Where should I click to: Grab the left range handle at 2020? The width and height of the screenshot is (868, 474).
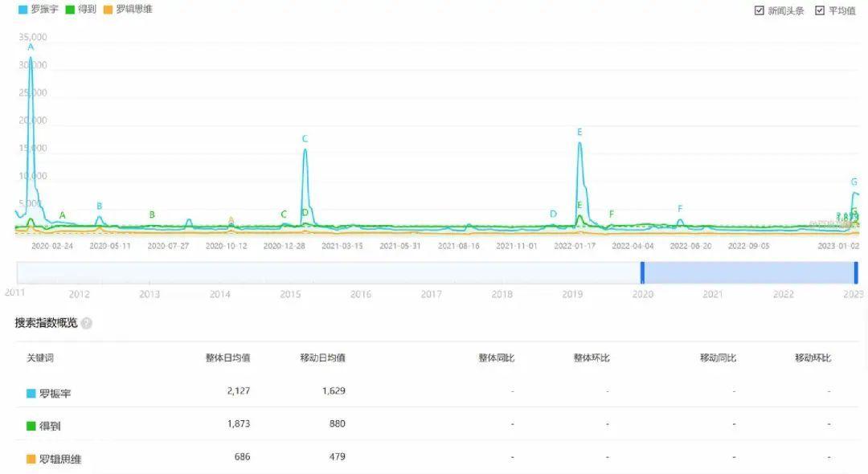(642, 272)
